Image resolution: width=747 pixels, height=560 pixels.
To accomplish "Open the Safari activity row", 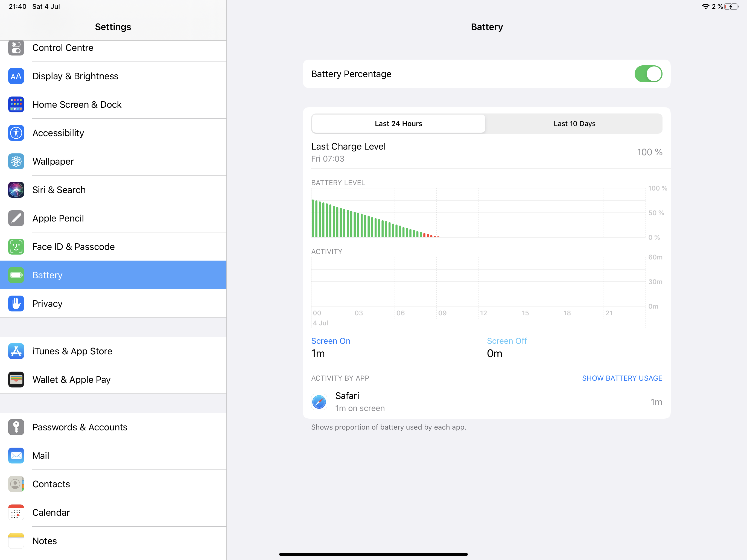I will click(x=486, y=402).
